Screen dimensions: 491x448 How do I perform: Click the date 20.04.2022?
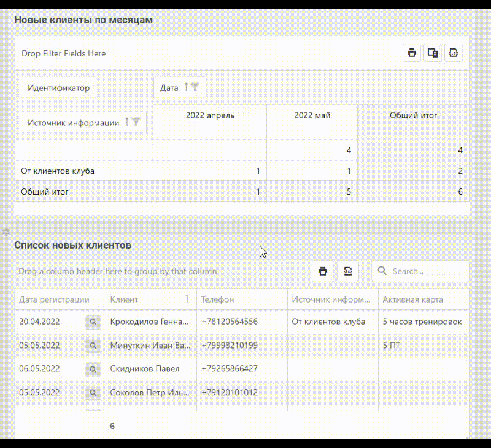(39, 322)
